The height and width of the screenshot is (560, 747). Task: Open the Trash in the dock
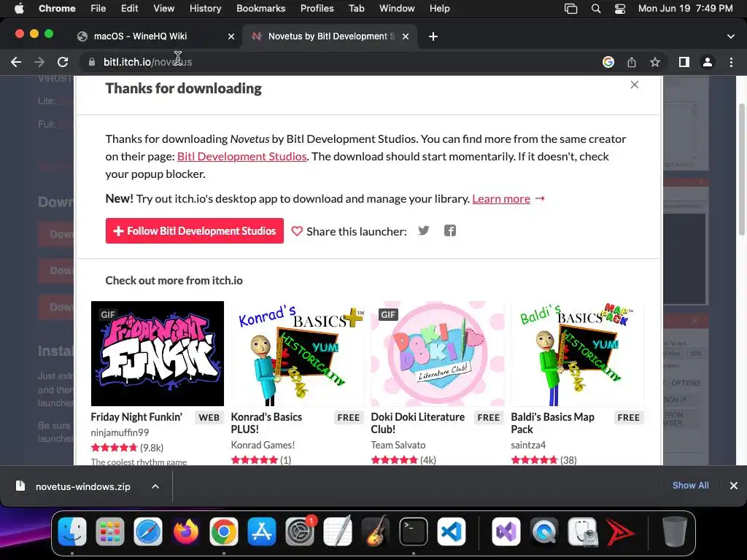click(675, 532)
